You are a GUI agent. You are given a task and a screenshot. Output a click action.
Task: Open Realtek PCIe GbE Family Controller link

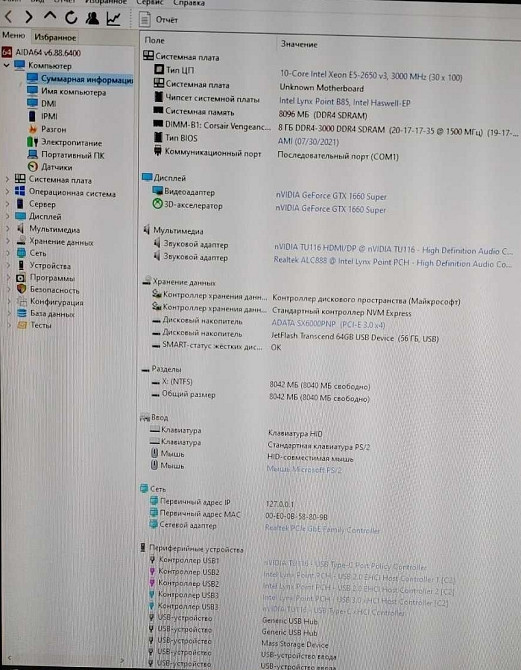[x=322, y=530]
